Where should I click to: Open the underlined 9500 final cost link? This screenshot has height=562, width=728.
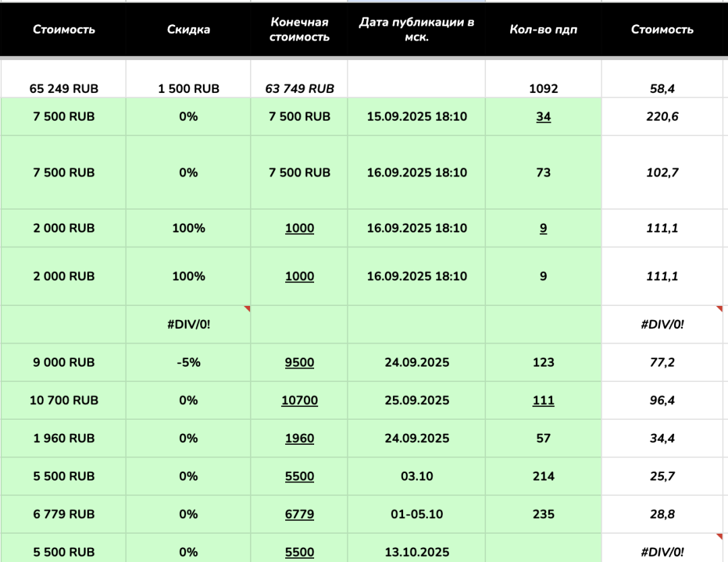(x=299, y=363)
